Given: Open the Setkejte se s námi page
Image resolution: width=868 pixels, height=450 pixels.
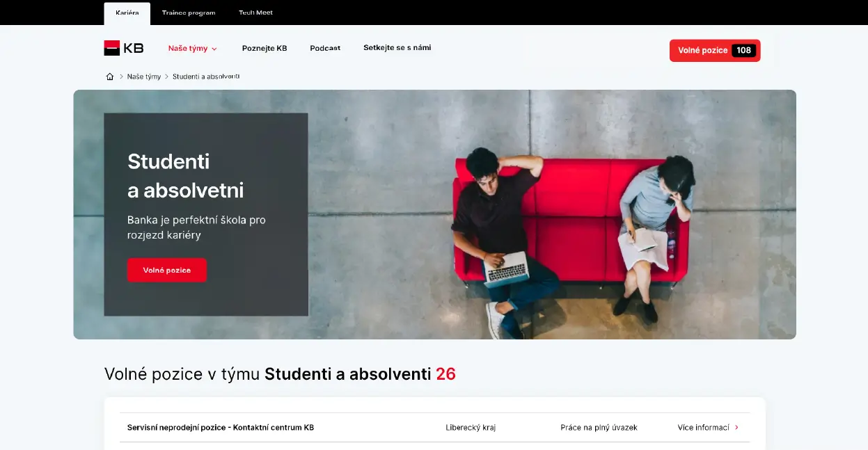Looking at the screenshot, I should click(397, 48).
